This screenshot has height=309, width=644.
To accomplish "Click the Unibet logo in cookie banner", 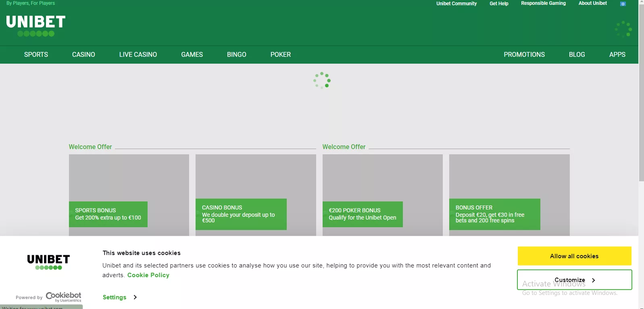I will pos(48,262).
